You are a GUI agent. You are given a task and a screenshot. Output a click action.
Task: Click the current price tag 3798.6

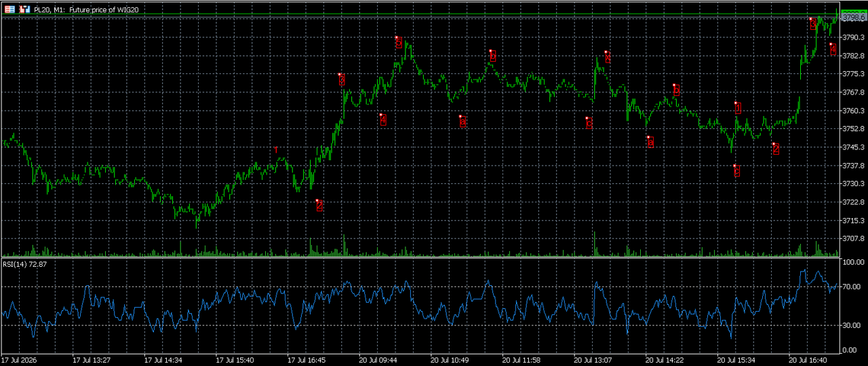click(853, 17)
